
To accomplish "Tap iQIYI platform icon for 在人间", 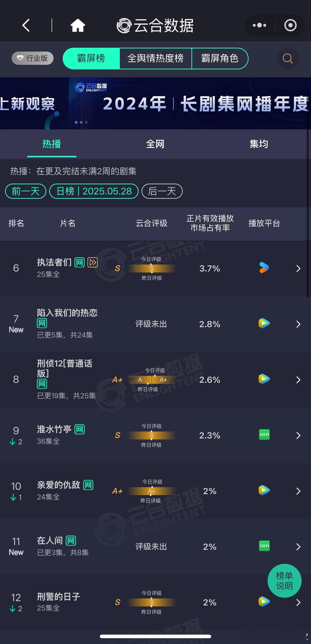I will click(x=264, y=546).
